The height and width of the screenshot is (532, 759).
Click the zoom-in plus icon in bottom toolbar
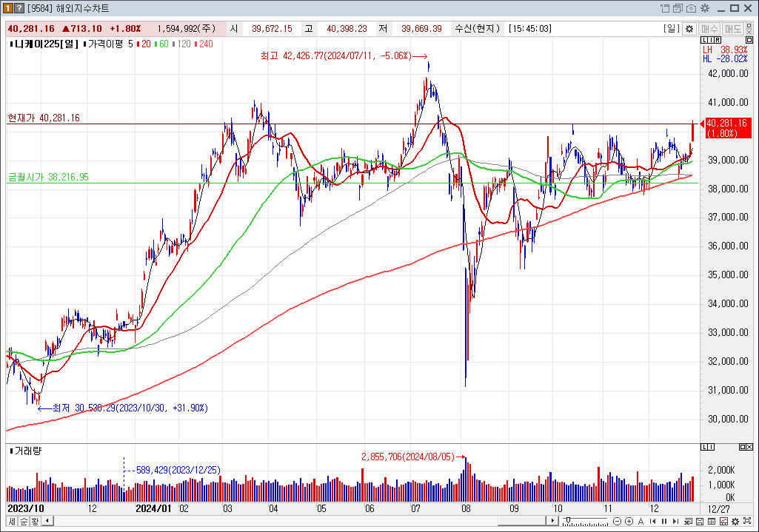629,521
